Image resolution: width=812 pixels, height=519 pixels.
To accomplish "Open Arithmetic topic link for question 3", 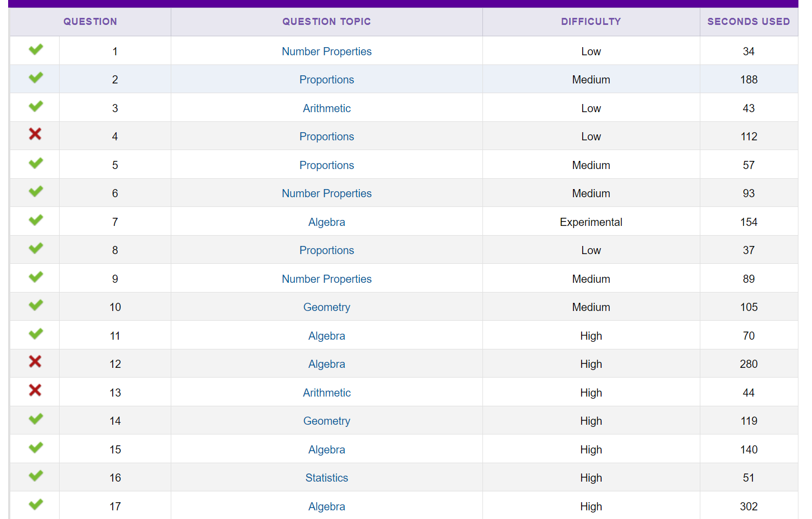I will coord(326,108).
